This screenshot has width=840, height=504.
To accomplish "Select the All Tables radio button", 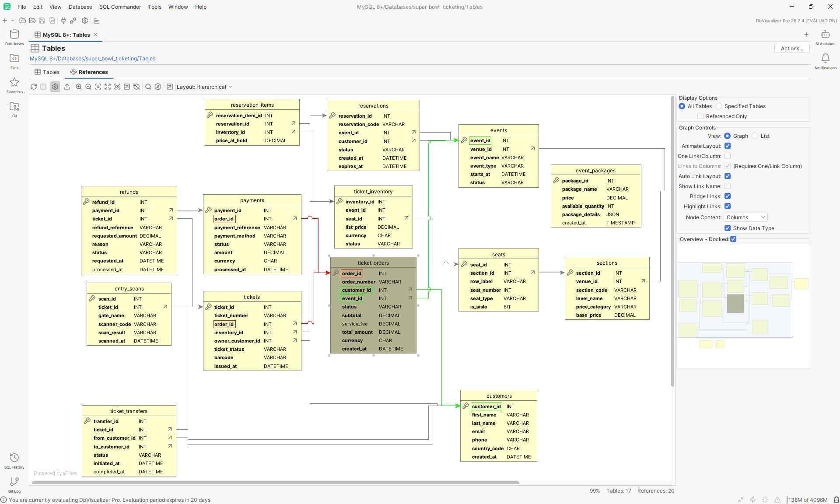I will pos(682,106).
